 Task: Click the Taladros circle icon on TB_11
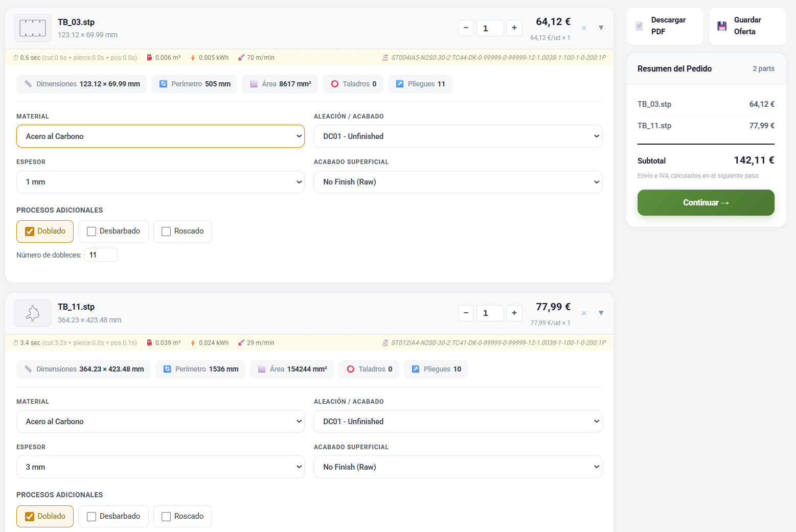[351, 369]
